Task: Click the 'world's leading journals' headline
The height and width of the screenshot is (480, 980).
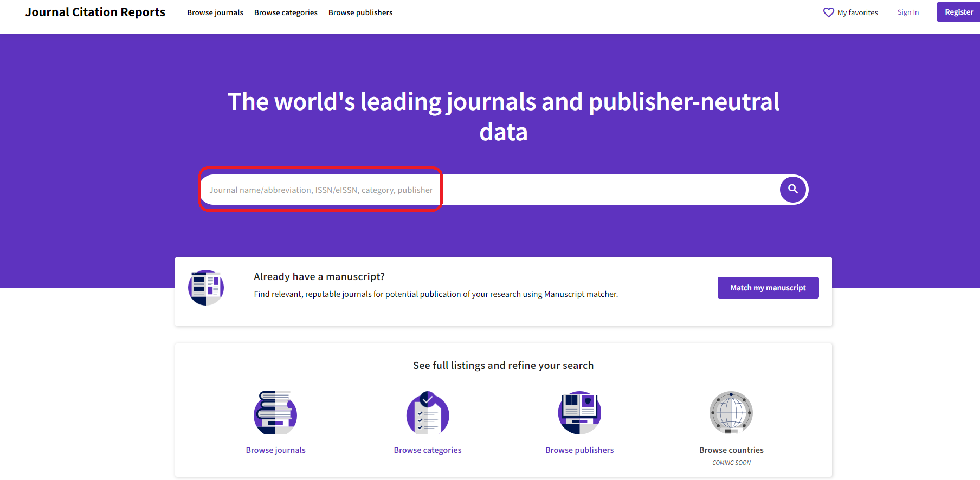Action: pos(504,116)
